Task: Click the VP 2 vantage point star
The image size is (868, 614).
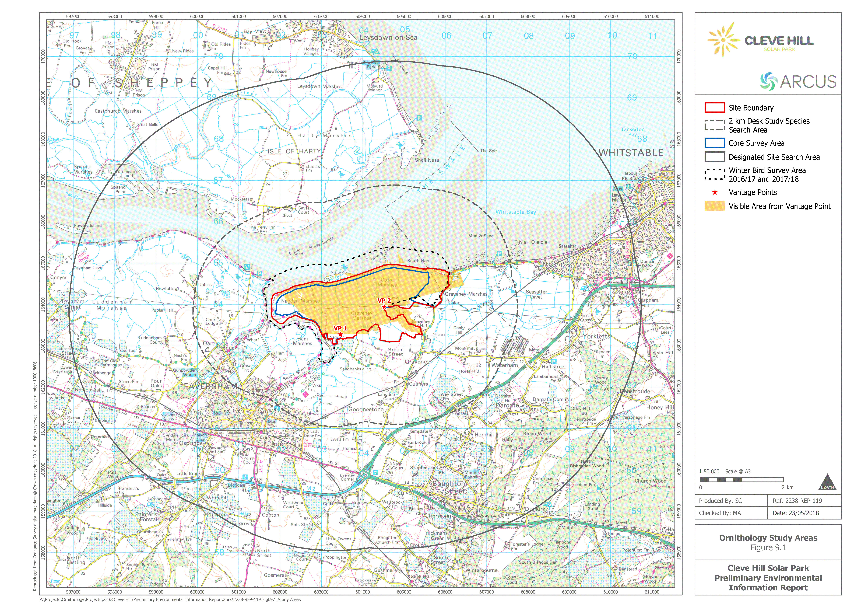Action: click(384, 307)
